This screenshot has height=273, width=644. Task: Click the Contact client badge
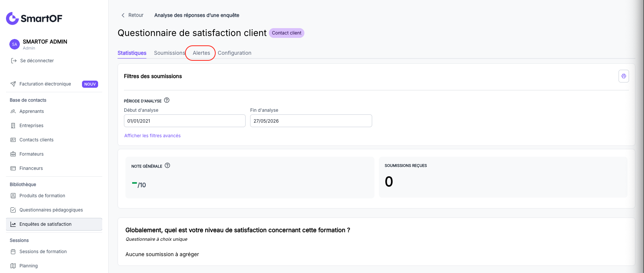pos(286,33)
